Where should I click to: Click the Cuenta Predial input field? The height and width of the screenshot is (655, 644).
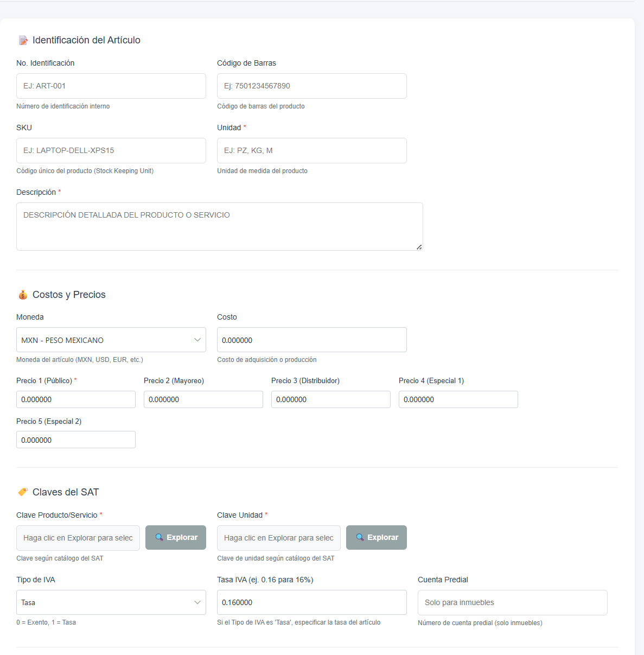(x=512, y=602)
